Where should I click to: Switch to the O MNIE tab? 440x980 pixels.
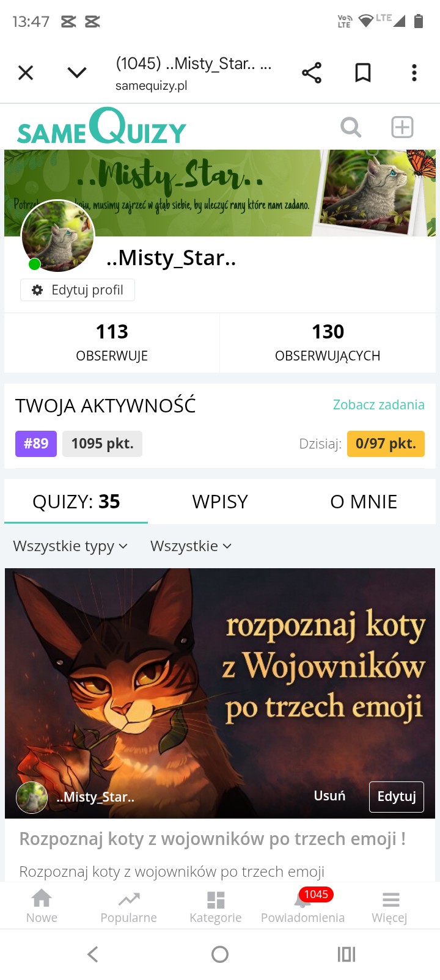coord(364,502)
